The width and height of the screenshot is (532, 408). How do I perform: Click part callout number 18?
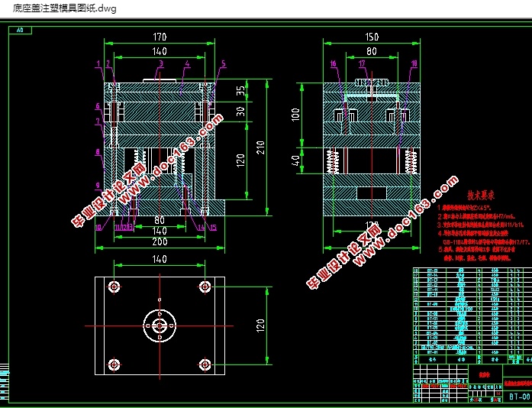414,63
